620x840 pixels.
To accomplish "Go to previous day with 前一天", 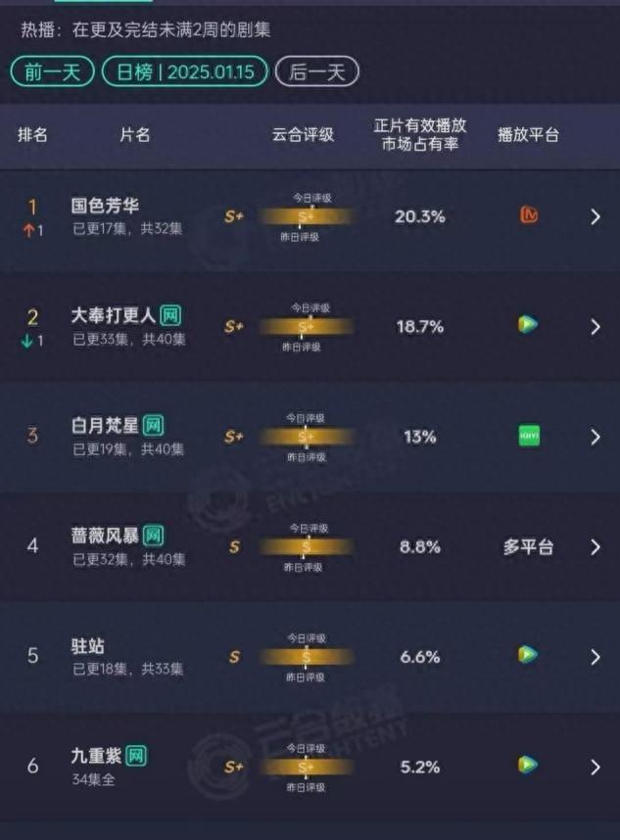I will click(53, 71).
